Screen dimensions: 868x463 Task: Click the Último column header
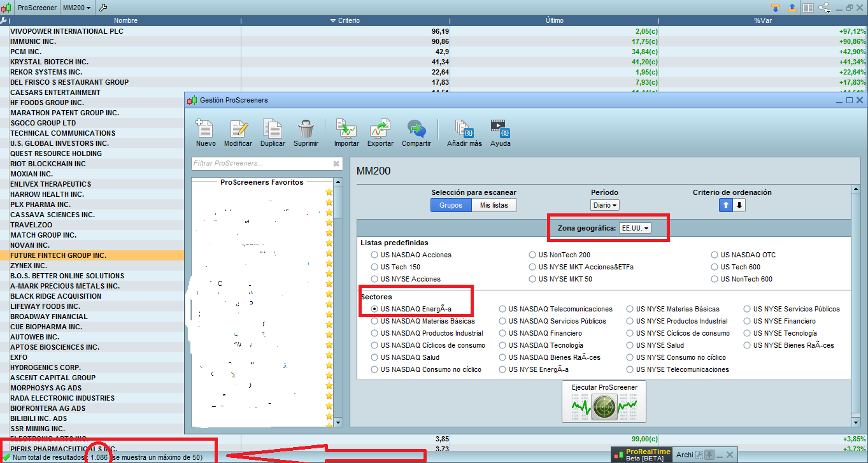pos(555,21)
